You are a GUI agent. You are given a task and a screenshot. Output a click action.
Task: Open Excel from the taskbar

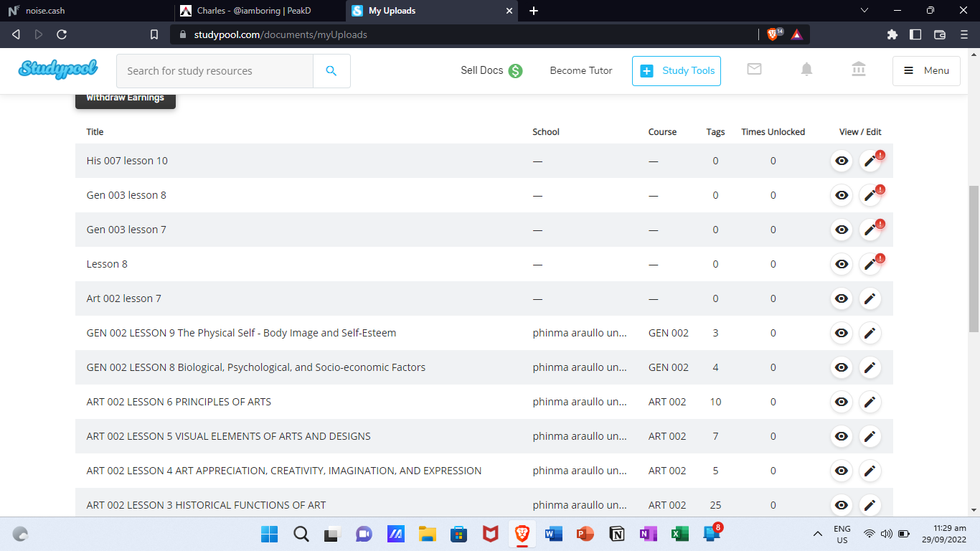(680, 534)
